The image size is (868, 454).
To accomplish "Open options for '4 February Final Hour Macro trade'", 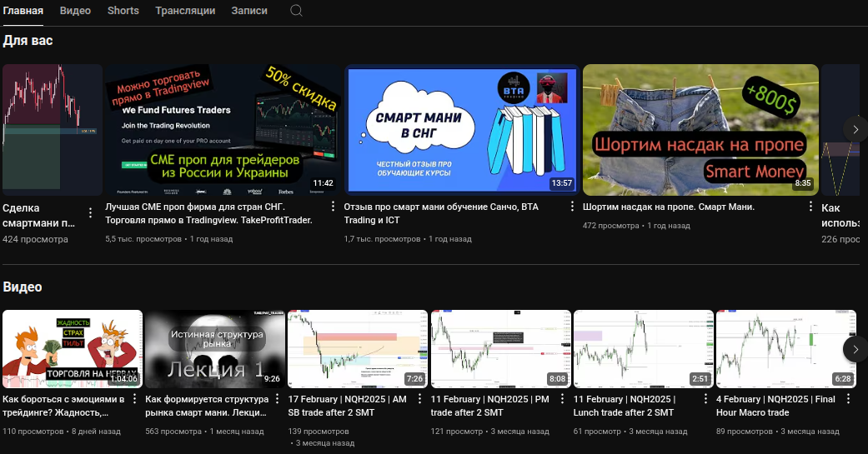I will point(848,399).
